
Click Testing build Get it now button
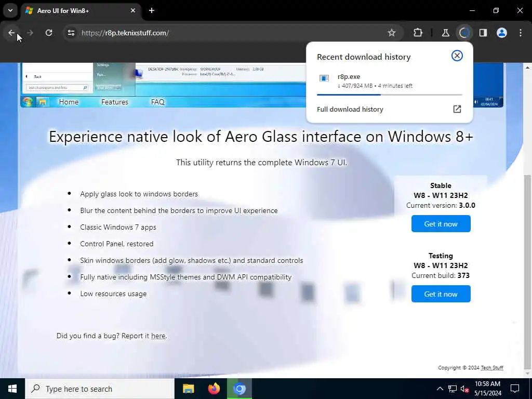(441, 294)
